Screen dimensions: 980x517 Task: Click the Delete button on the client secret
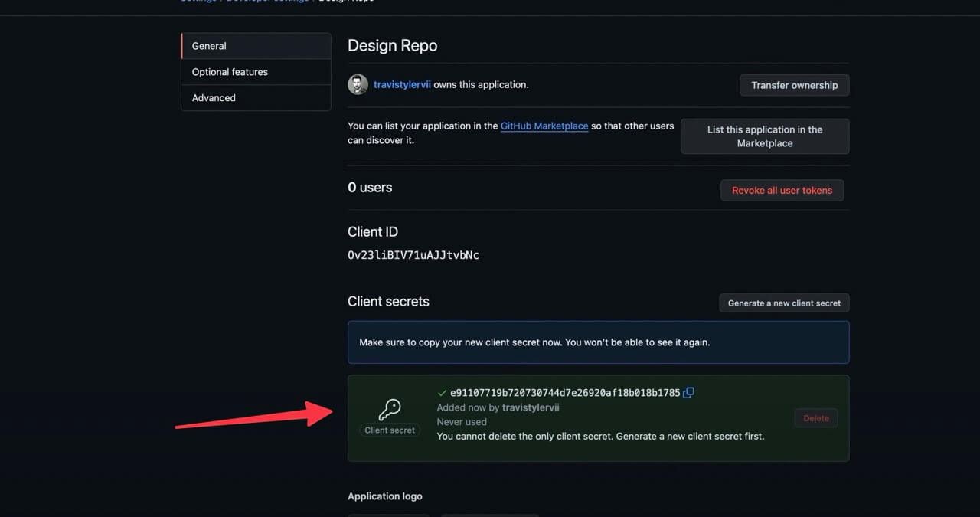pyautogui.click(x=815, y=417)
